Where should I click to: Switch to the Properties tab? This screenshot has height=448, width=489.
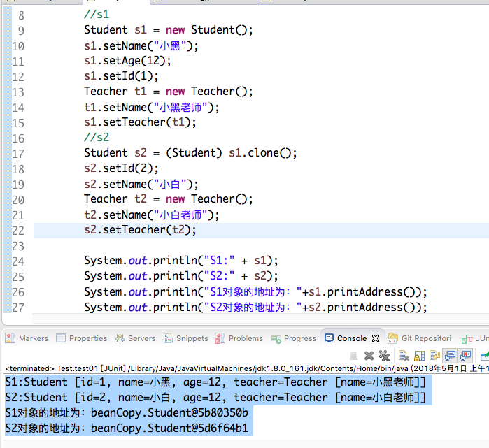[x=81, y=338]
